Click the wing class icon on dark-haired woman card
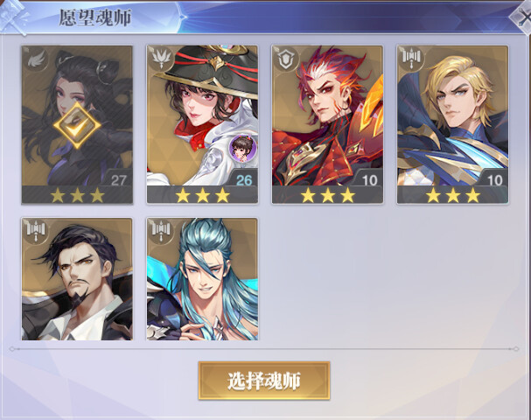Viewport: 531px width, 420px height. (36, 60)
